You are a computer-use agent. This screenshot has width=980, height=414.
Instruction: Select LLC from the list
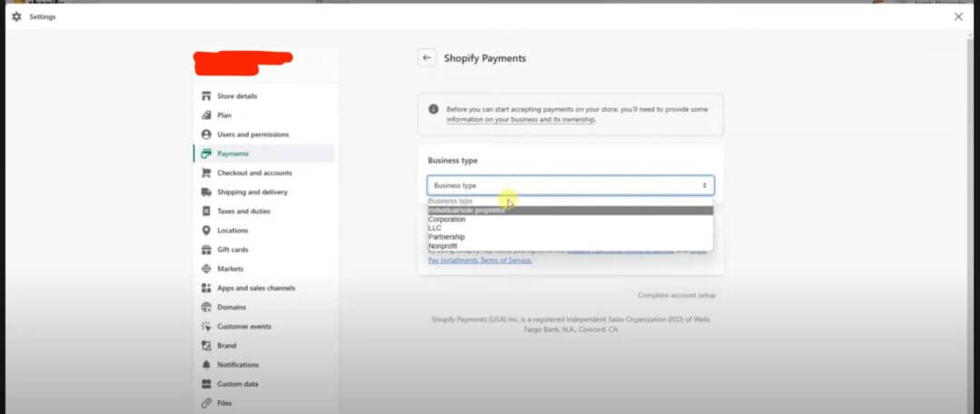pyautogui.click(x=571, y=228)
